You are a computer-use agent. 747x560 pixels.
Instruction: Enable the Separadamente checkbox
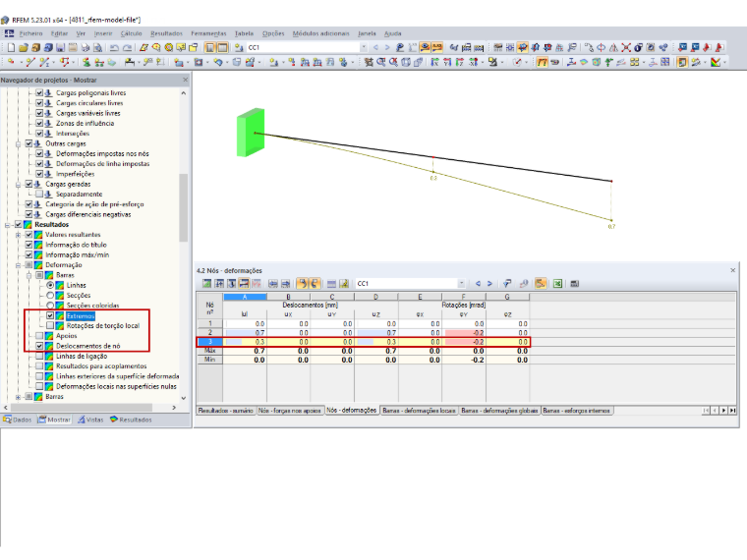click(39, 194)
